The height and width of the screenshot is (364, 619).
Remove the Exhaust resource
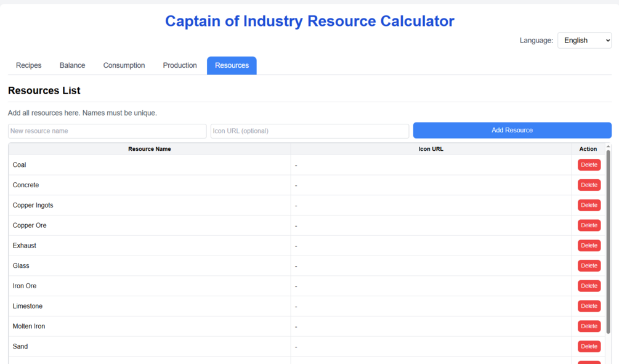coord(589,246)
